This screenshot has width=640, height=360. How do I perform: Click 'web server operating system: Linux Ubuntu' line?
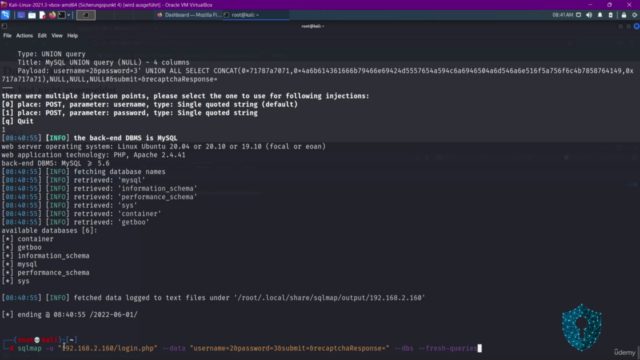click(x=164, y=147)
